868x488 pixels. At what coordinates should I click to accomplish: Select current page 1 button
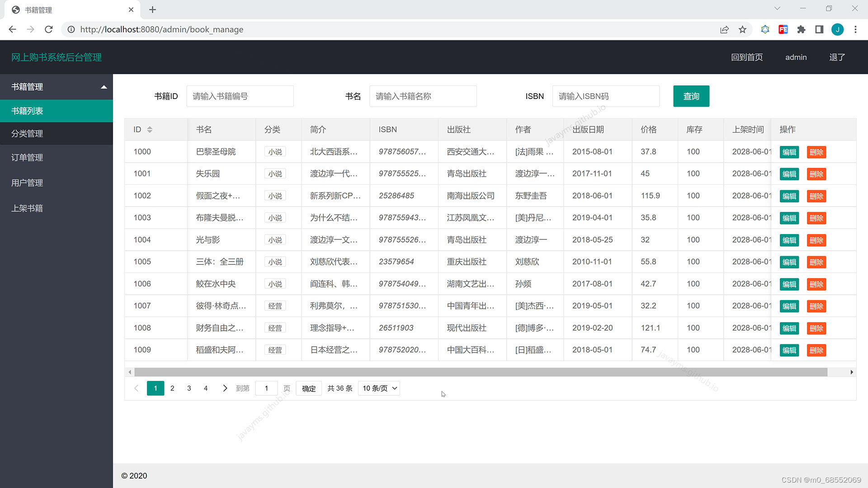point(156,388)
